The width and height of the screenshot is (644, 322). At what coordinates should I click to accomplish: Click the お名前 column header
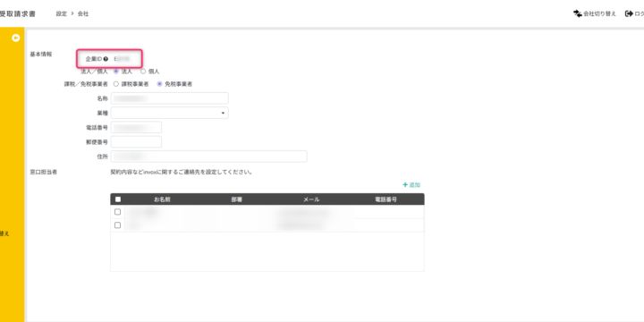tap(162, 199)
